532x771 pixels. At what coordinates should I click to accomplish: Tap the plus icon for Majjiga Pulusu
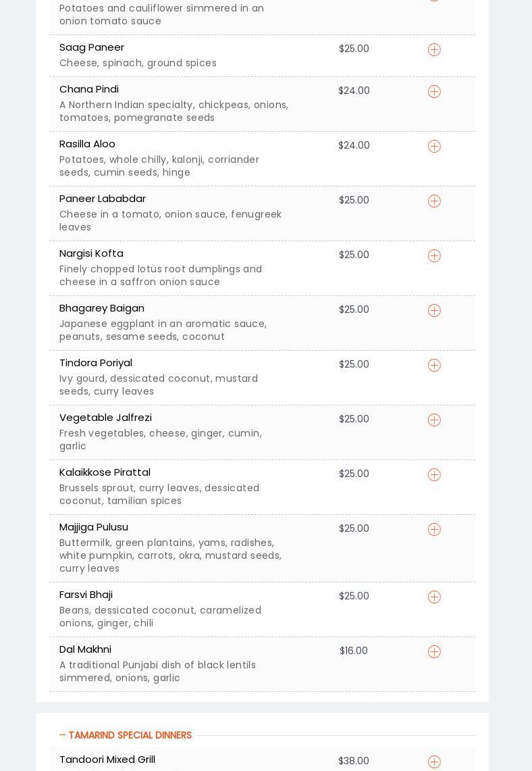(x=434, y=530)
